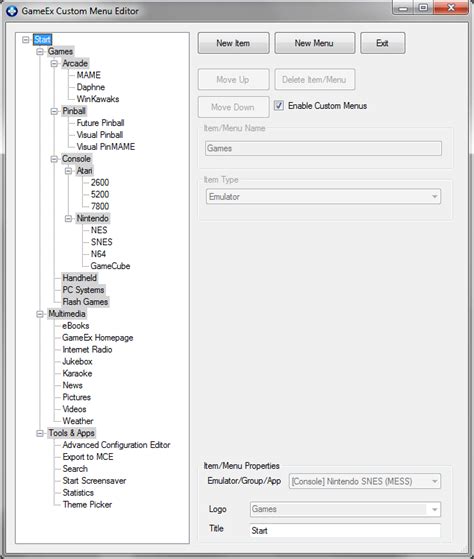Select the Console tree item
The width and height of the screenshot is (474, 559).
(x=76, y=159)
